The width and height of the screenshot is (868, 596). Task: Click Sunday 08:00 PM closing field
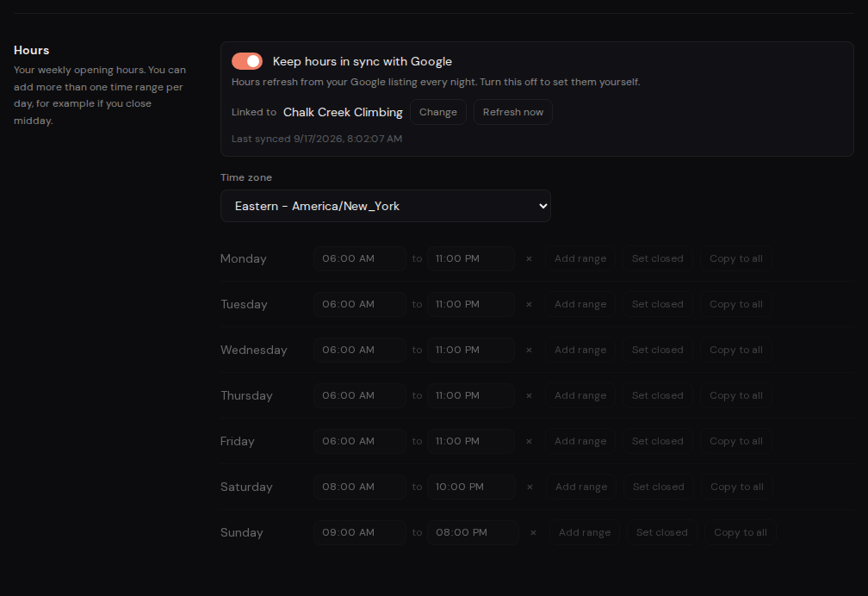coord(473,532)
